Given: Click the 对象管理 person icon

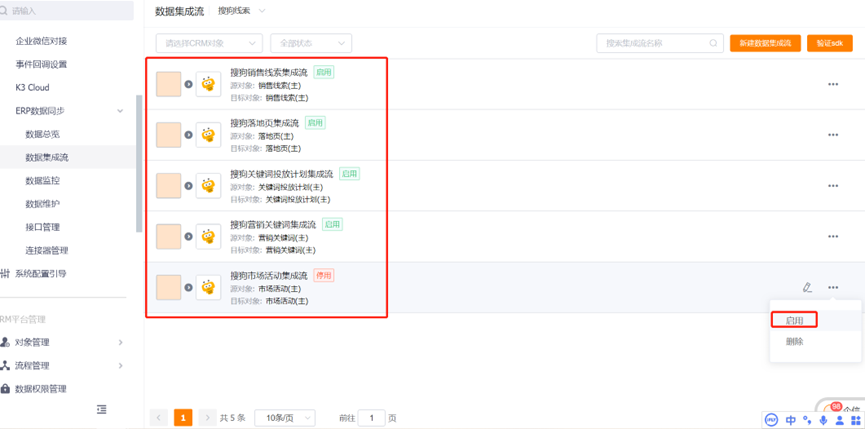Looking at the screenshot, I should (6, 342).
